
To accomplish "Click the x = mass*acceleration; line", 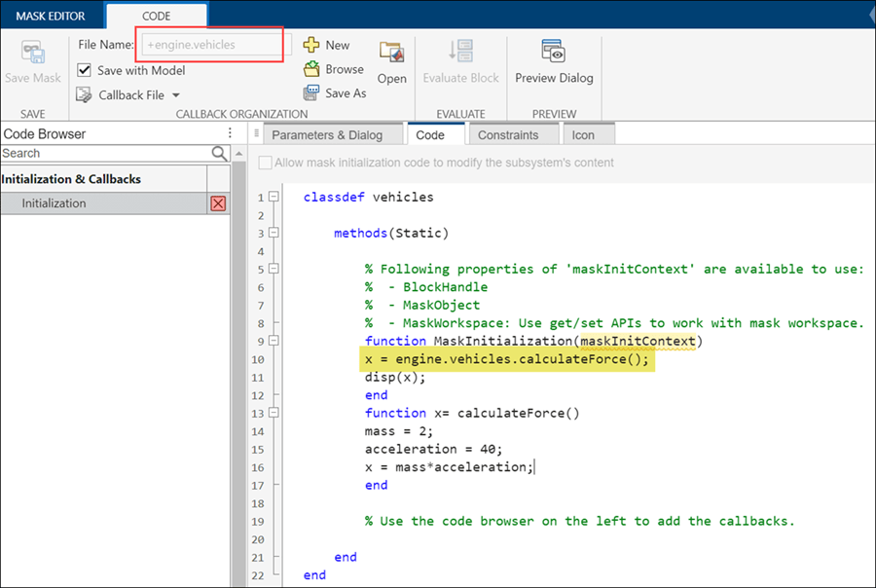I will tap(449, 466).
